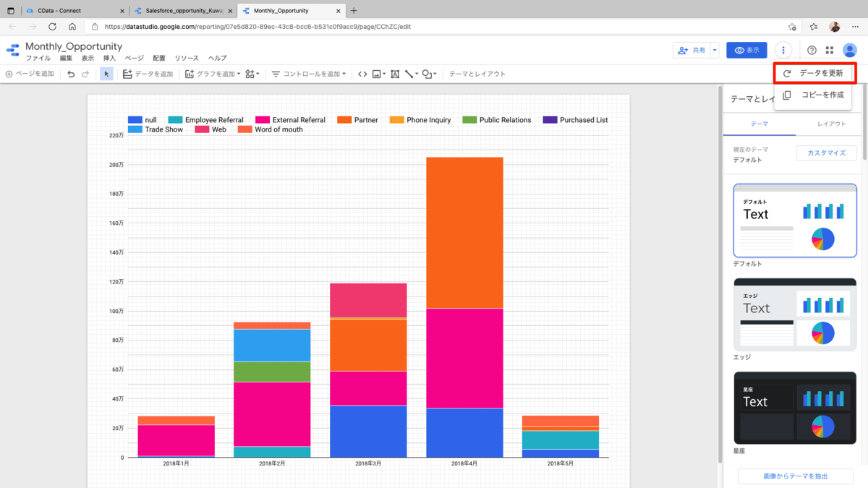Open the コントロールを追加 dropdown
The width and height of the screenshot is (868, 488).
[x=308, y=74]
